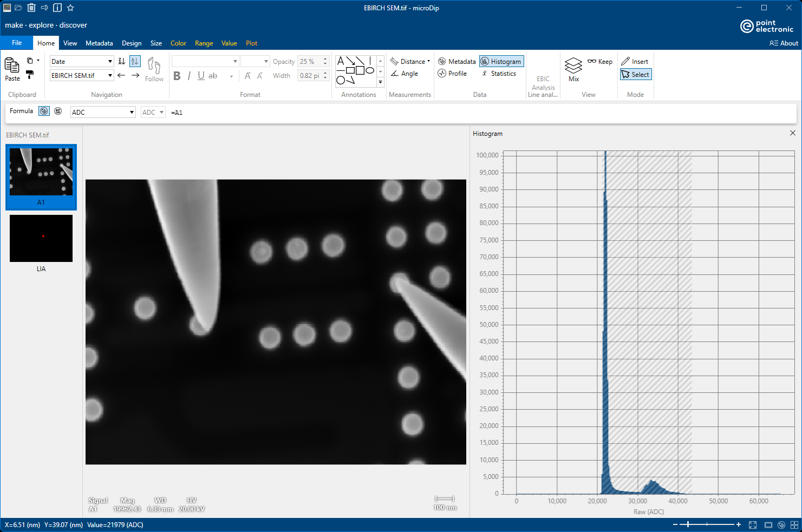Choose the Insert pencil mode
Screen dimensions: 802x532
tap(635, 62)
